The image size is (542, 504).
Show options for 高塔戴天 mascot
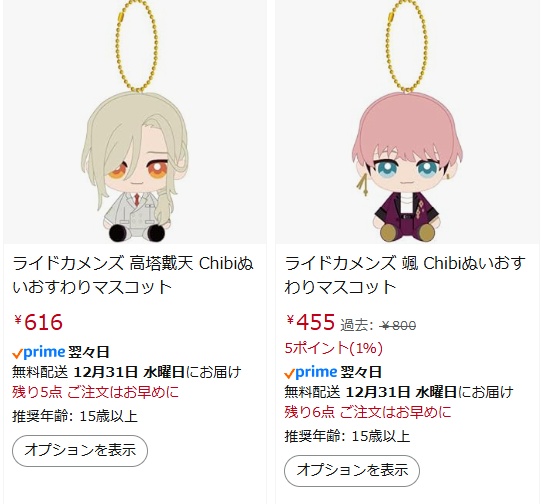point(80,451)
